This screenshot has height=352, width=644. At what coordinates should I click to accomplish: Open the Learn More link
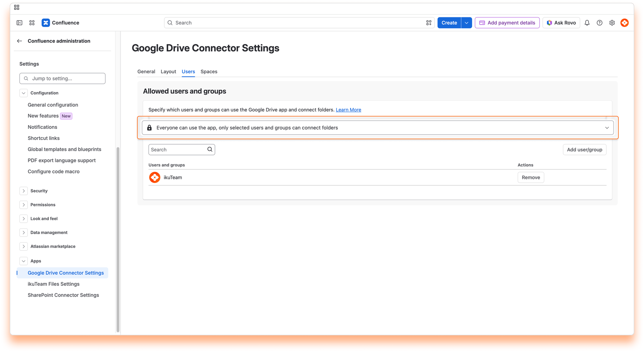click(348, 110)
